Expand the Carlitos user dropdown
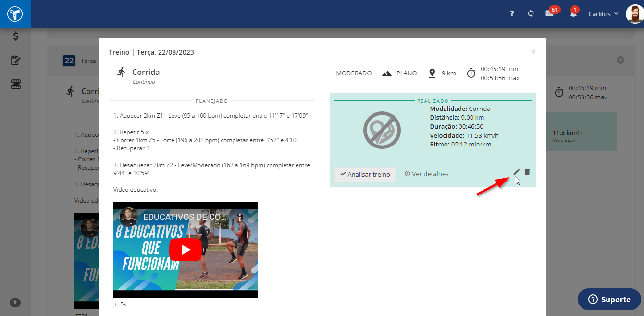This screenshot has height=316, width=644. pos(603,14)
